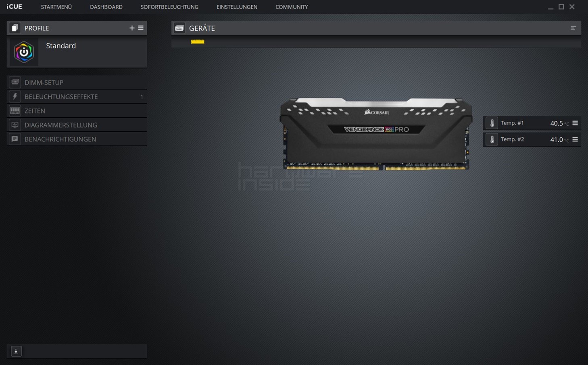Click the lightning bolt lighting effects icon

click(15, 96)
